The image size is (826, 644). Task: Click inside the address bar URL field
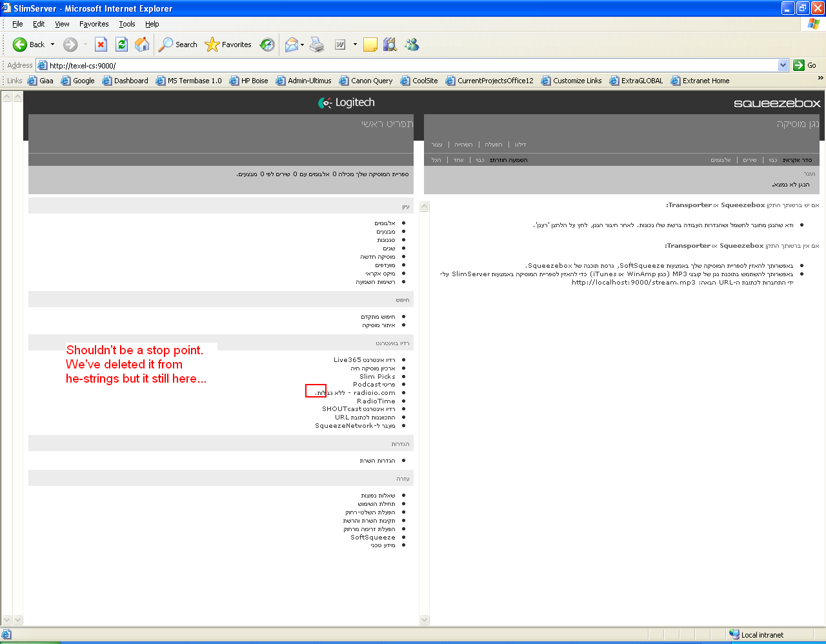[x=387, y=65]
